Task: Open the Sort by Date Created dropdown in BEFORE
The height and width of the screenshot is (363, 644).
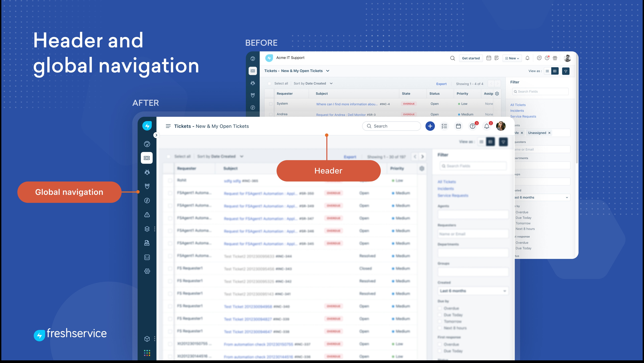Action: pyautogui.click(x=313, y=83)
